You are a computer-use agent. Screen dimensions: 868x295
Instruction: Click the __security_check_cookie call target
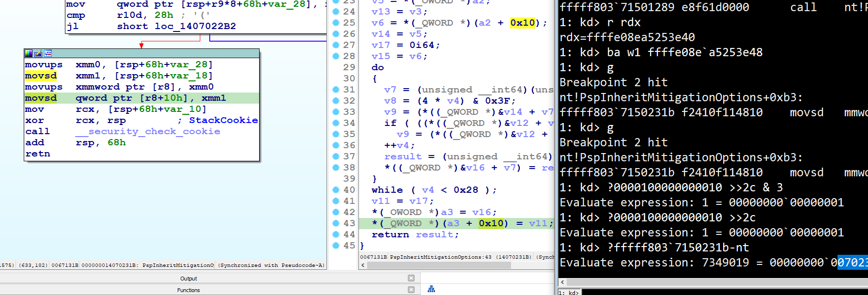(148, 131)
